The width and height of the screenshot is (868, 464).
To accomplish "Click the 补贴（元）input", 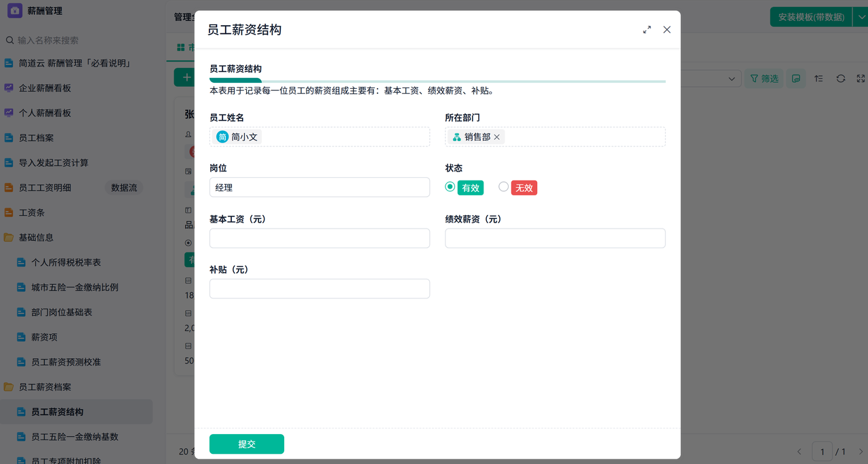I will (319, 288).
